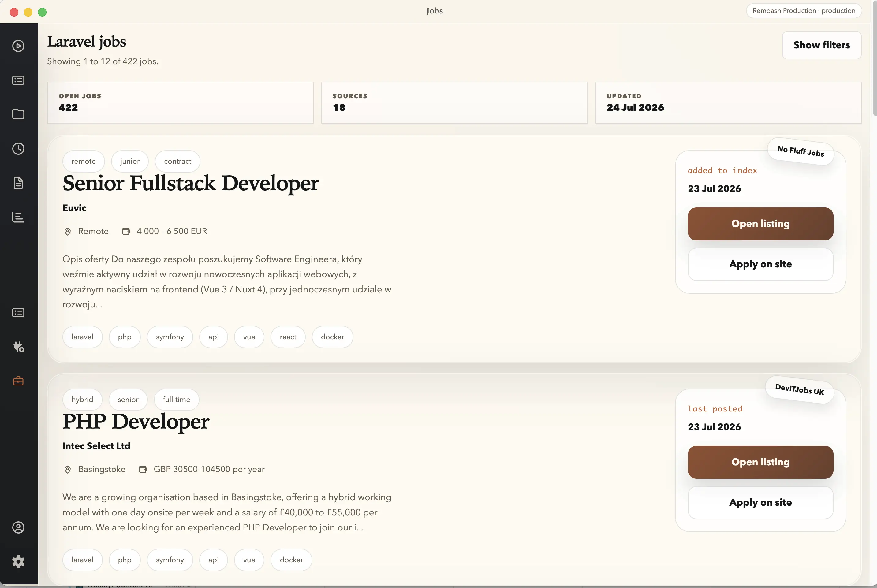The image size is (877, 588).
Task: Open the plug integrations sidebar icon
Action: click(18, 347)
